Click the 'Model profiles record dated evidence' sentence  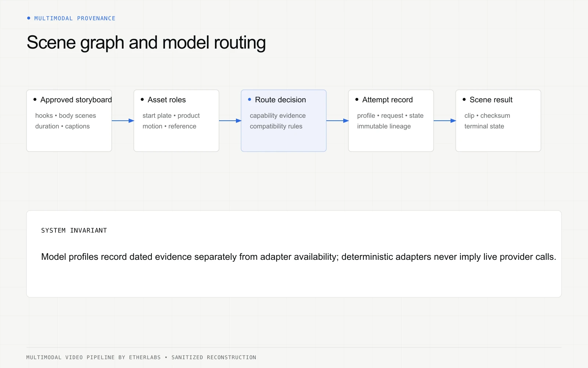pos(298,257)
